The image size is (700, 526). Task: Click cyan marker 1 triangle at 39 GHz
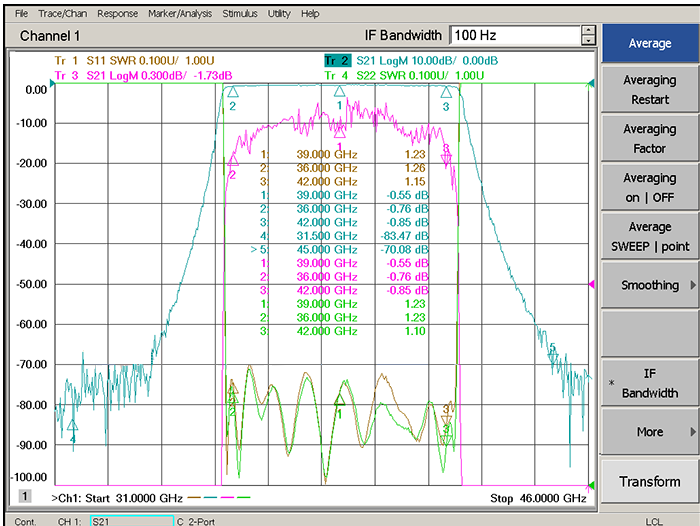coord(339,92)
